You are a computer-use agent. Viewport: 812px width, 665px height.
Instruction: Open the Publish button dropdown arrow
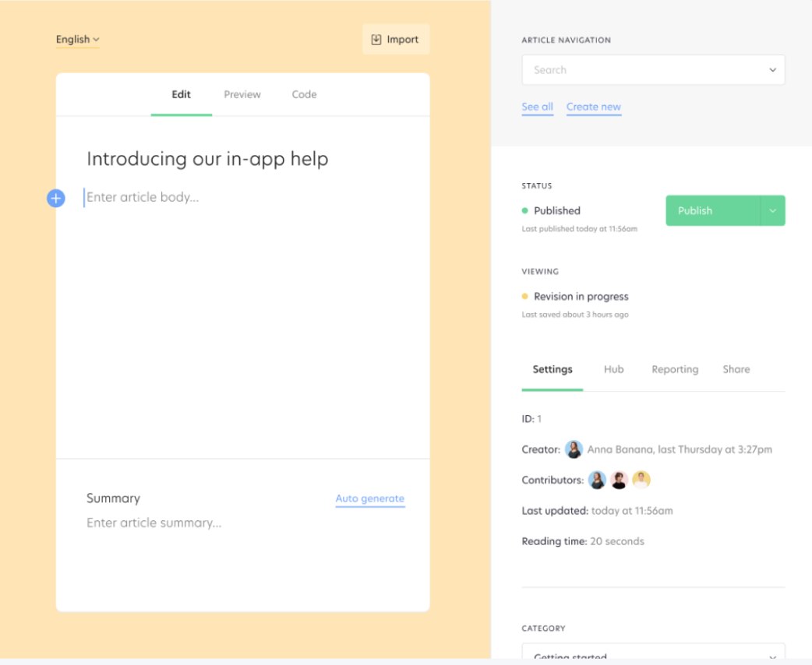click(772, 210)
